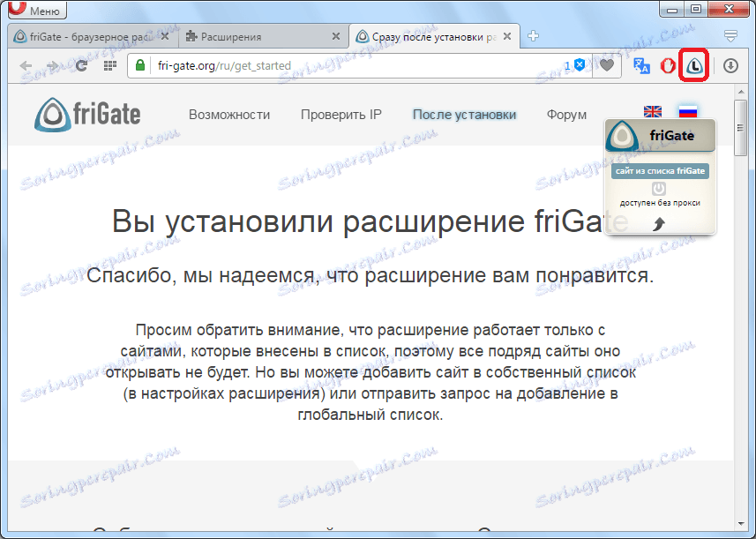
Task: Open the Проверить IP link
Action: coord(341,115)
